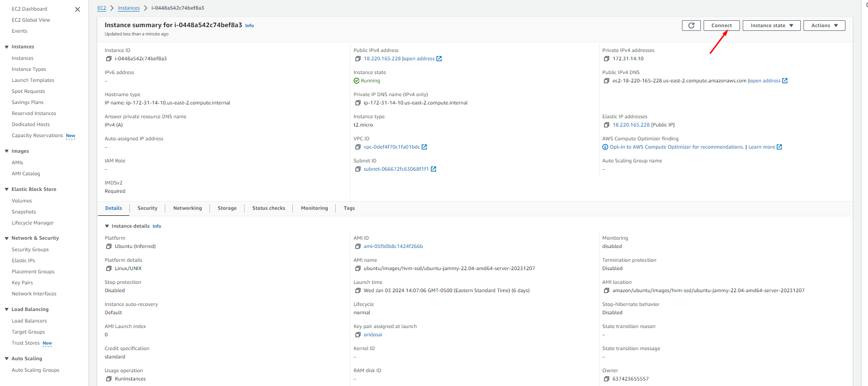868x386 pixels.
Task: Open external link icon next to public IPv4 open address
Action: 439,59
